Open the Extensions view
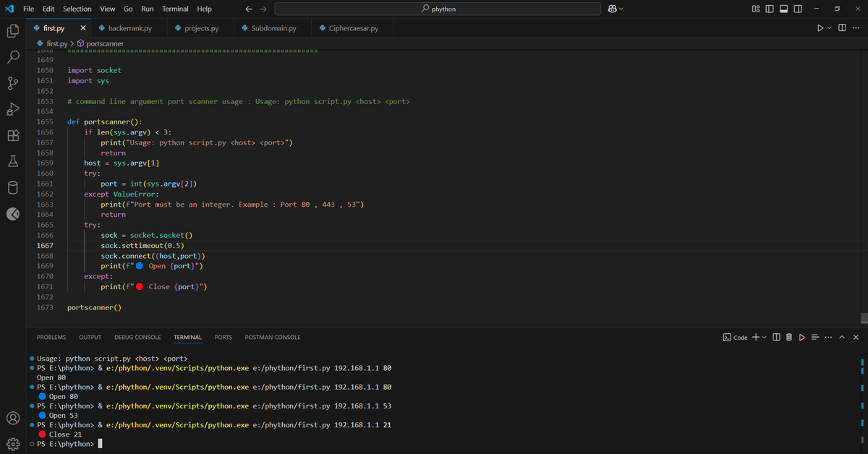Viewport: 868px width, 454px height. (12, 135)
